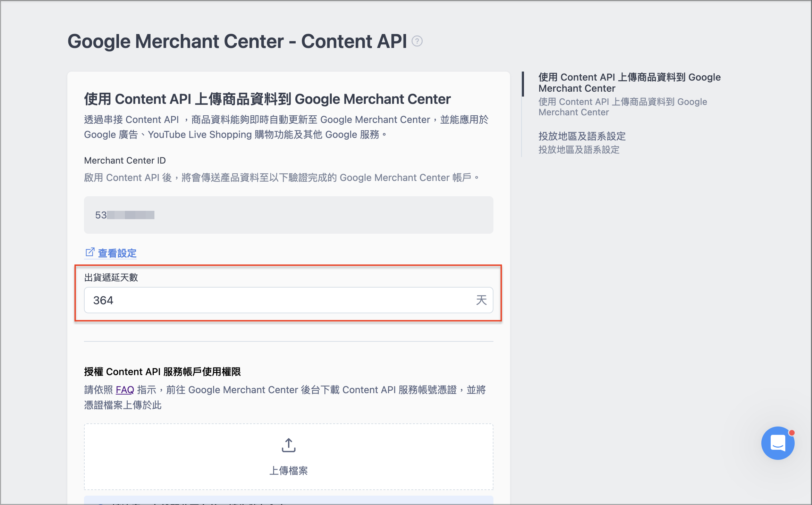812x505 pixels.
Task: Click the 天 unit suffix in the days field
Action: tap(481, 300)
